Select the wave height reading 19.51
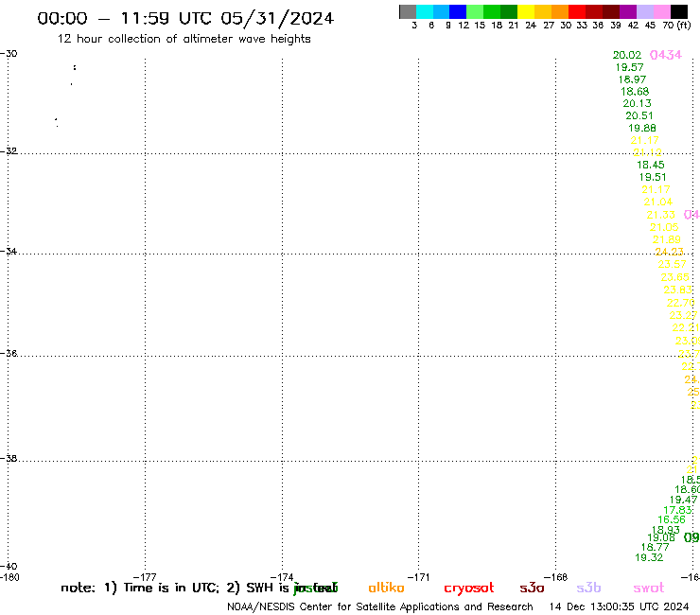Viewport: 700px width, 615px height. 653,177
